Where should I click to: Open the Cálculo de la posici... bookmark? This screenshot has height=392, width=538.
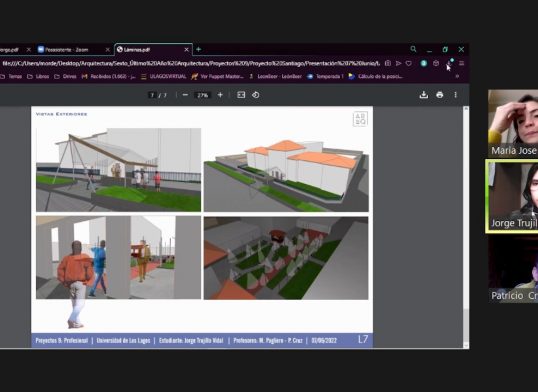click(376, 77)
